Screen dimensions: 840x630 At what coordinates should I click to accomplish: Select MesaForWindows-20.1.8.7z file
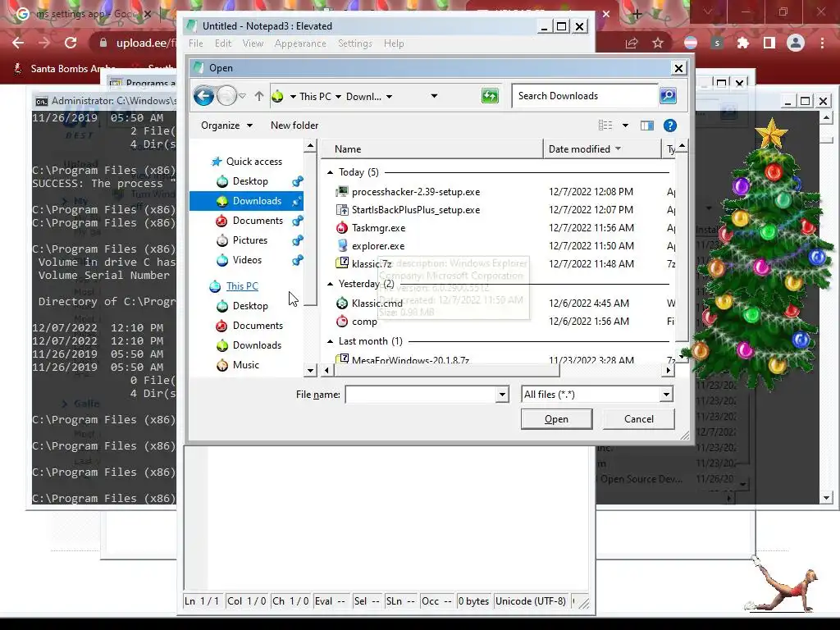tap(410, 361)
